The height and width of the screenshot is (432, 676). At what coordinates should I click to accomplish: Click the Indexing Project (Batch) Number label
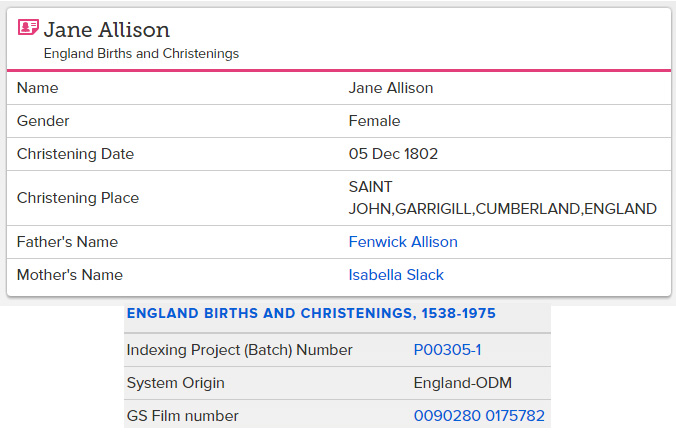240,350
